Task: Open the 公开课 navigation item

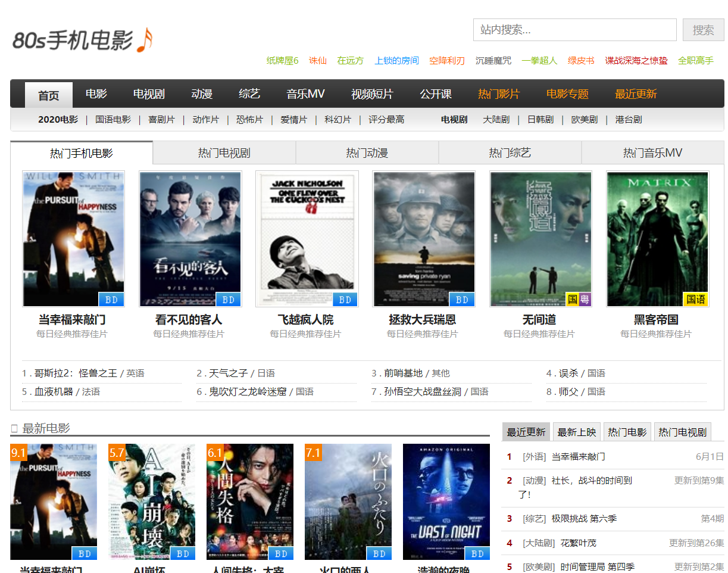Action: pos(436,94)
